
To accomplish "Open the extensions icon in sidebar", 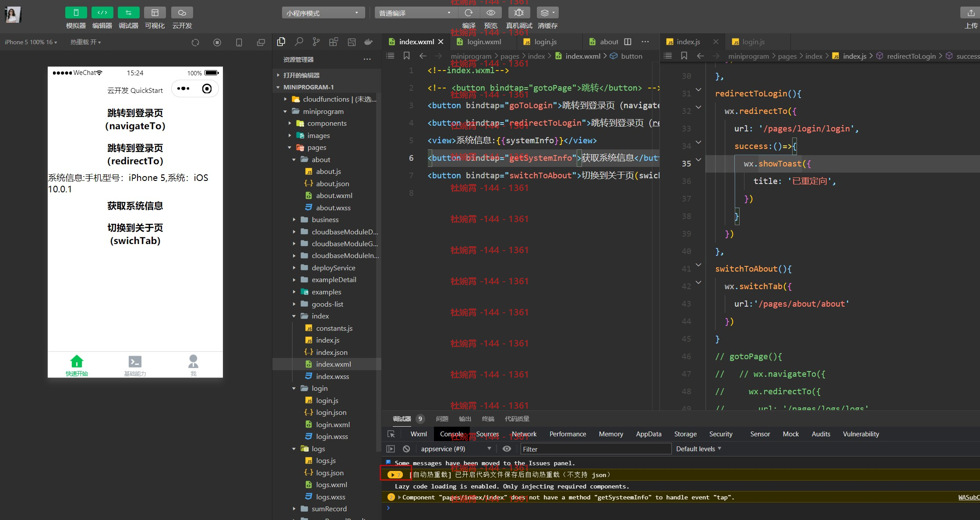I will coord(334,42).
